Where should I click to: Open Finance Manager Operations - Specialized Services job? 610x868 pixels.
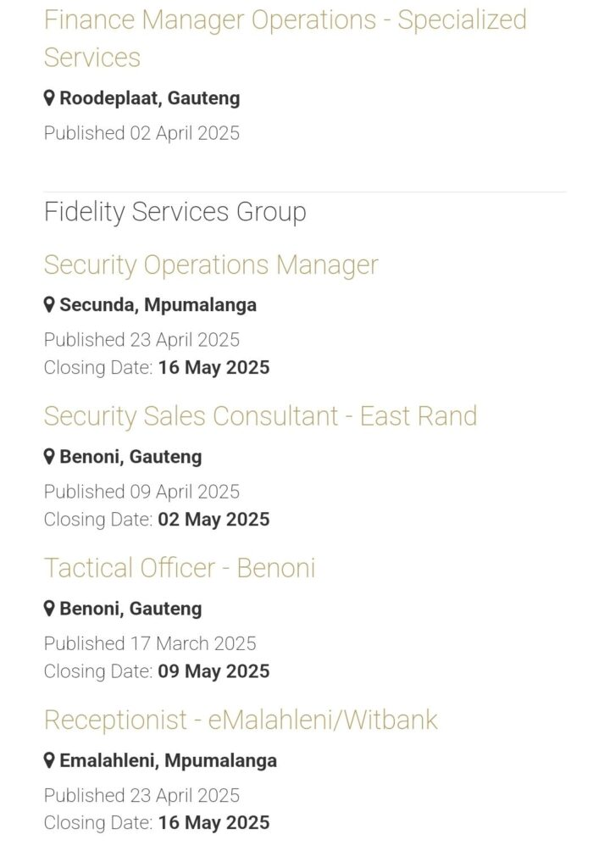click(x=285, y=39)
